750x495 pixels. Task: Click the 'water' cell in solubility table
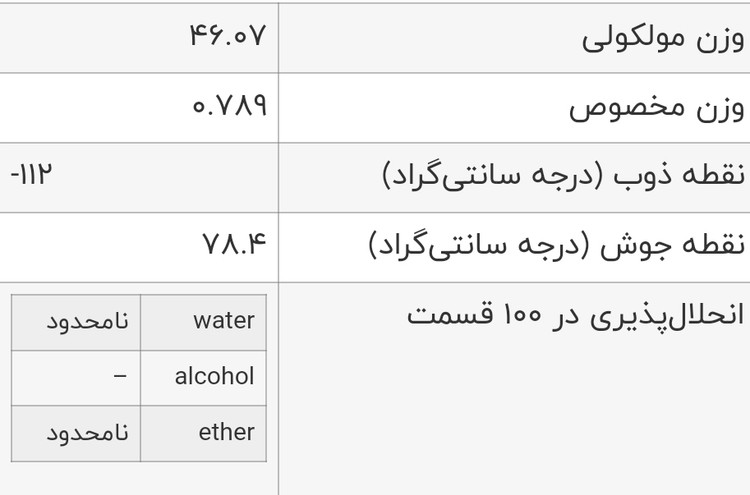[224, 321]
